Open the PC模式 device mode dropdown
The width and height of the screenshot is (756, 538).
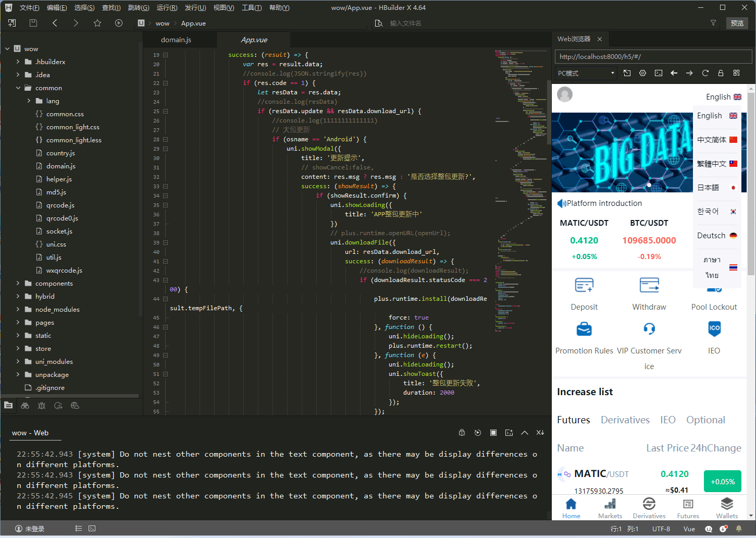(x=586, y=73)
